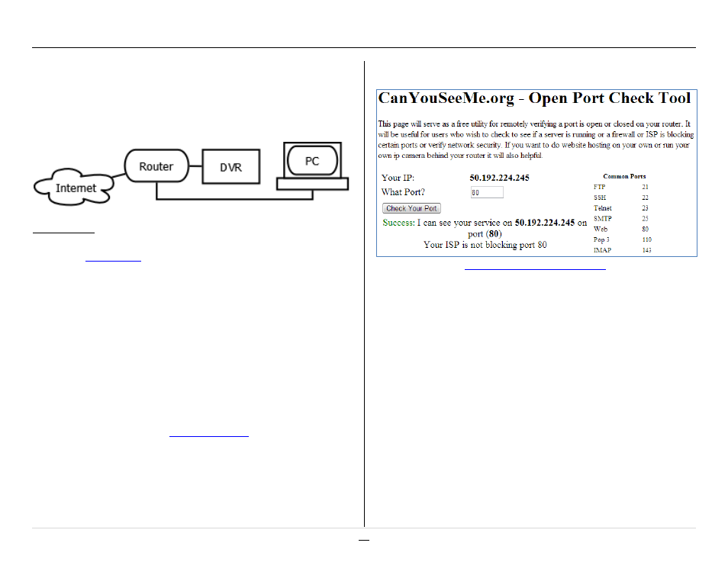The image size is (728, 562).
Task: Click the 'Common Ports' header
Action: pos(624,176)
